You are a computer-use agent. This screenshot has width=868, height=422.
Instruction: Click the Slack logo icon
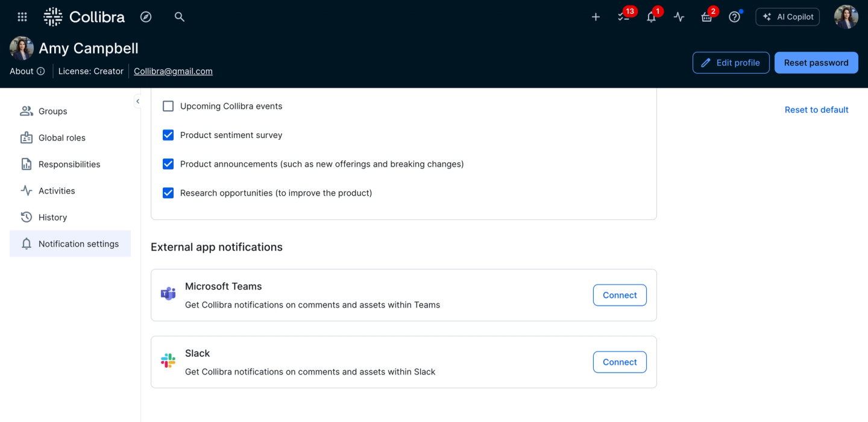168,361
